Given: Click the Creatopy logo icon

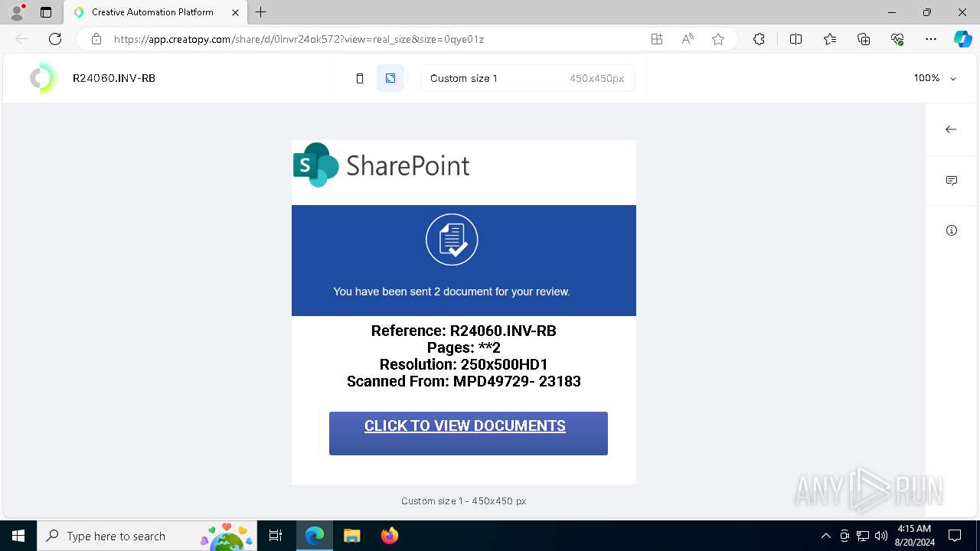Looking at the screenshot, I should tap(43, 78).
